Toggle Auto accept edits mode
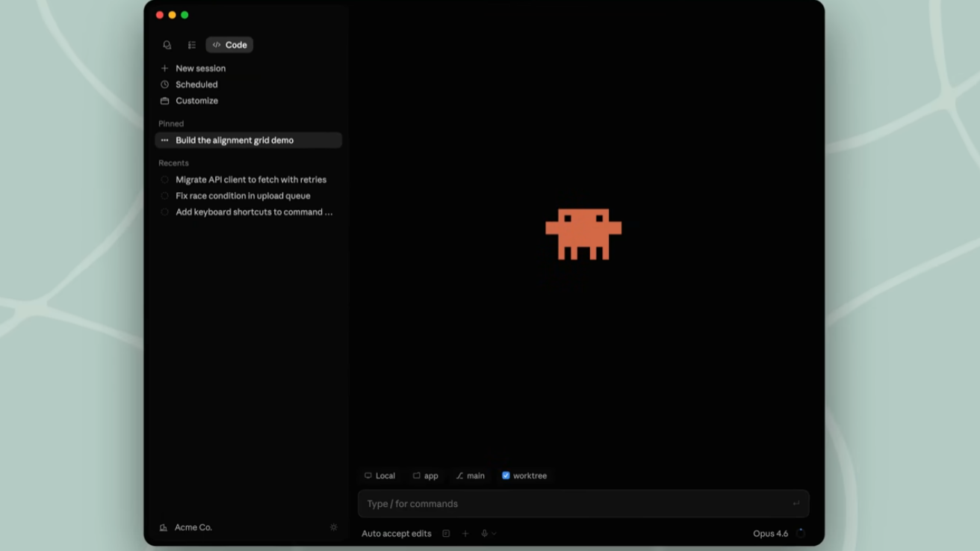Image resolution: width=980 pixels, height=551 pixels. (396, 534)
